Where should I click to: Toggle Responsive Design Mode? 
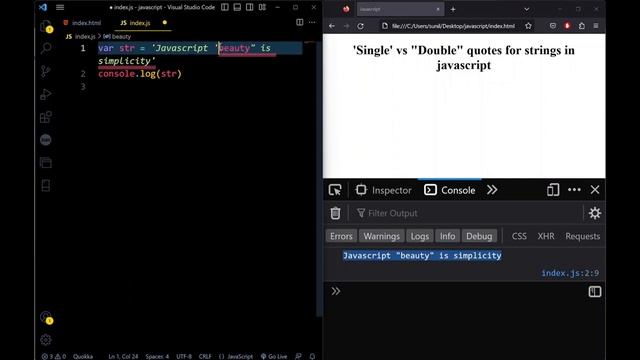553,190
